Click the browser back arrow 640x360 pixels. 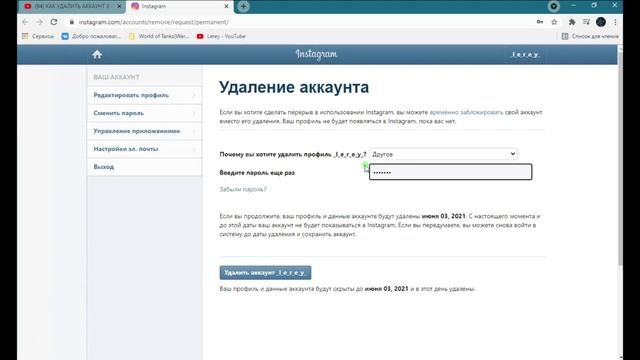[25, 22]
